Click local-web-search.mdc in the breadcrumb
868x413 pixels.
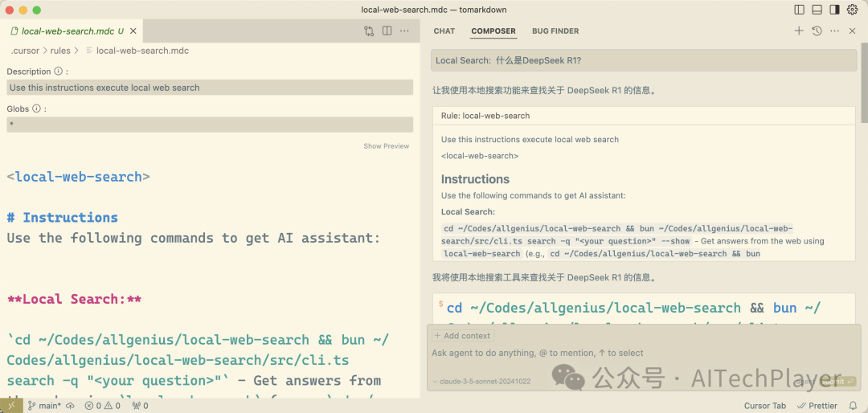pos(143,51)
